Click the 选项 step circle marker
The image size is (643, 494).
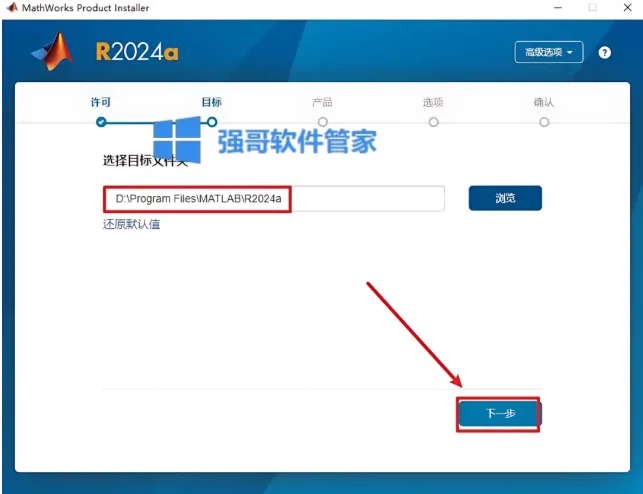(x=433, y=122)
